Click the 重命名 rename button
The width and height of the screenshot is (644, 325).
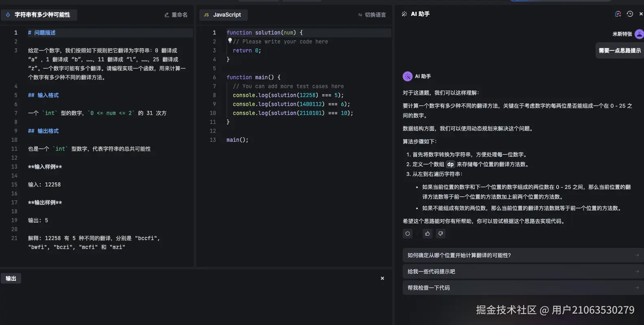click(x=176, y=15)
